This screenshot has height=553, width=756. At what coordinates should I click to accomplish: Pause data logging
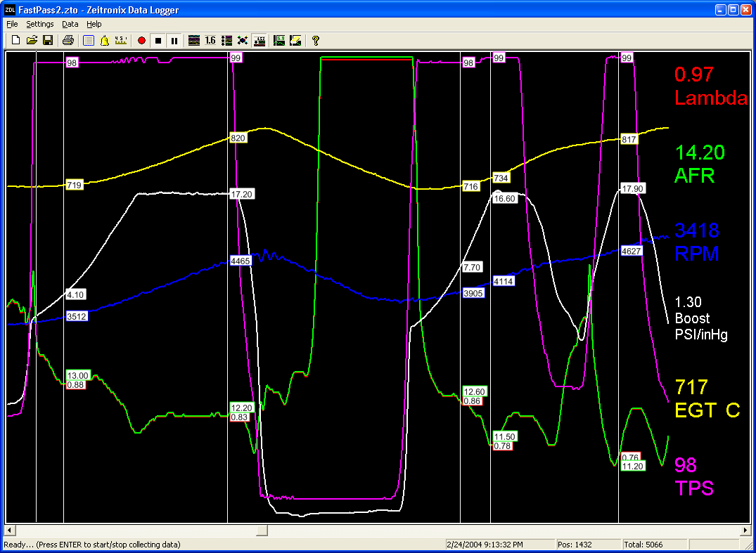click(174, 41)
